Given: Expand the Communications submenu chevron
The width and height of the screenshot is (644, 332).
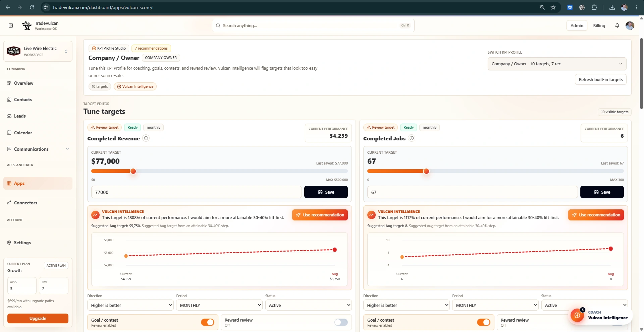Looking at the screenshot, I should [x=67, y=149].
